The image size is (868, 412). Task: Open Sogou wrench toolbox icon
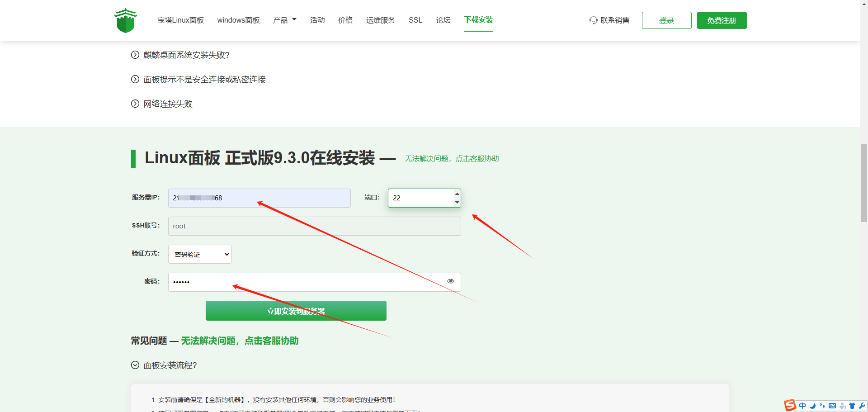coord(862,406)
